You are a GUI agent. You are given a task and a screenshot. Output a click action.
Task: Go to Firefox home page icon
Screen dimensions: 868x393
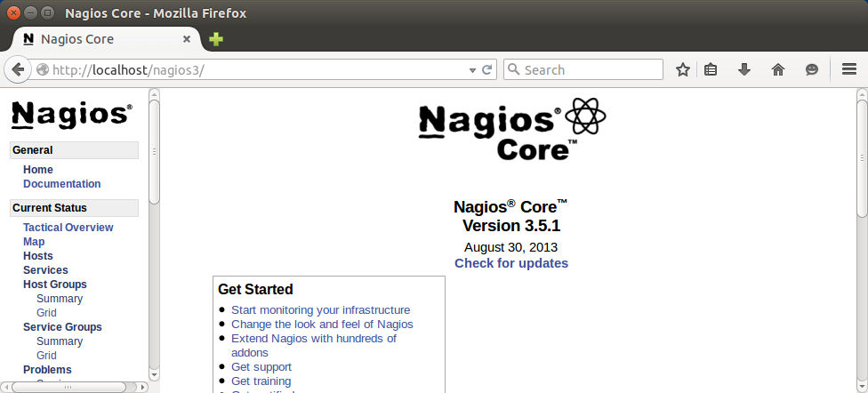pyautogui.click(x=778, y=69)
